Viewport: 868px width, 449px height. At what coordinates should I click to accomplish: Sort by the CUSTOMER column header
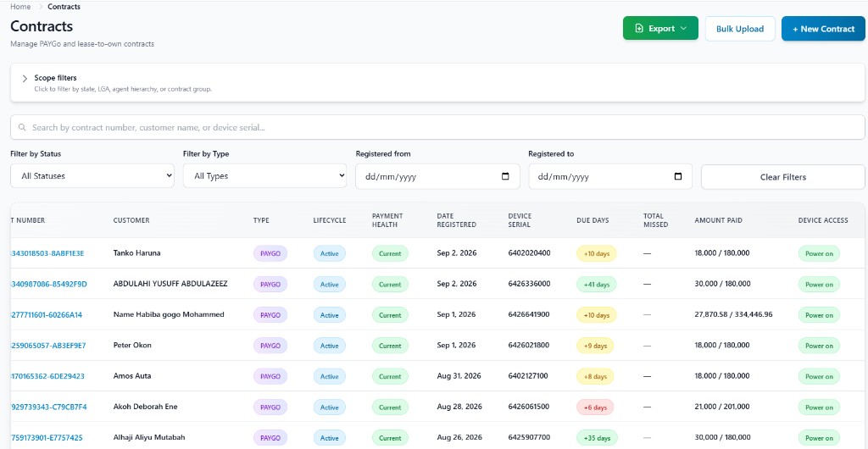tap(131, 220)
